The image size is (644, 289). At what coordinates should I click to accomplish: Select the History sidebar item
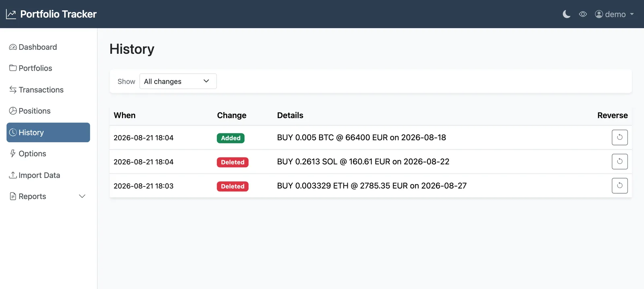(48, 132)
